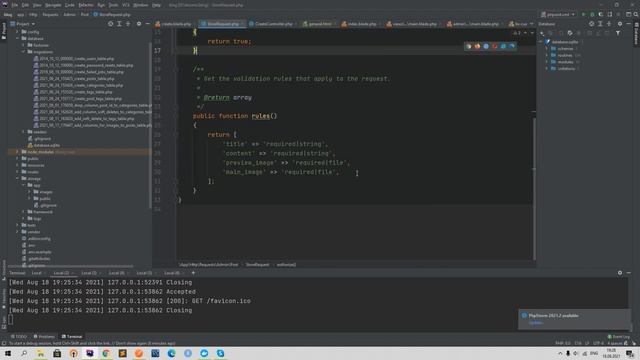Image resolution: width=640 pixels, height=360 pixels.
Task: Open the Window menu
Action: tap(140, 5)
